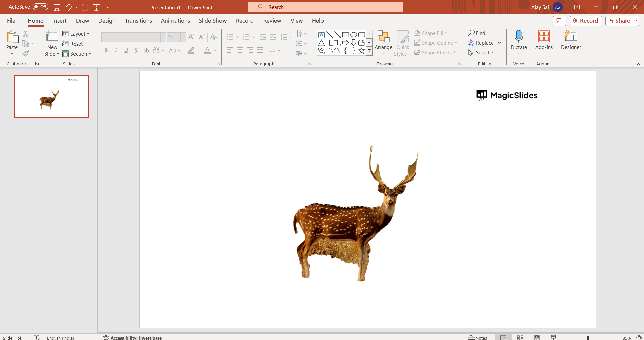Screen dimensions: 644x340
Task: Toggle the Notes pane in status bar
Action: (478, 337)
